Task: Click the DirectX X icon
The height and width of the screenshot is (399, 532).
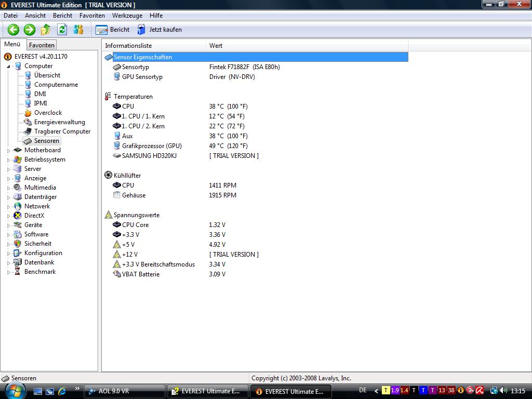Action: pyautogui.click(x=18, y=216)
